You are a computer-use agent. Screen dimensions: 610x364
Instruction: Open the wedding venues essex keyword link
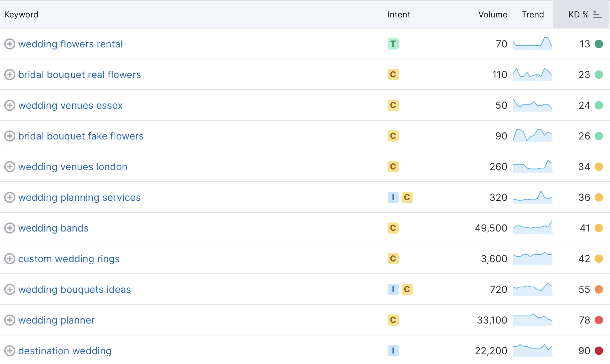point(70,105)
